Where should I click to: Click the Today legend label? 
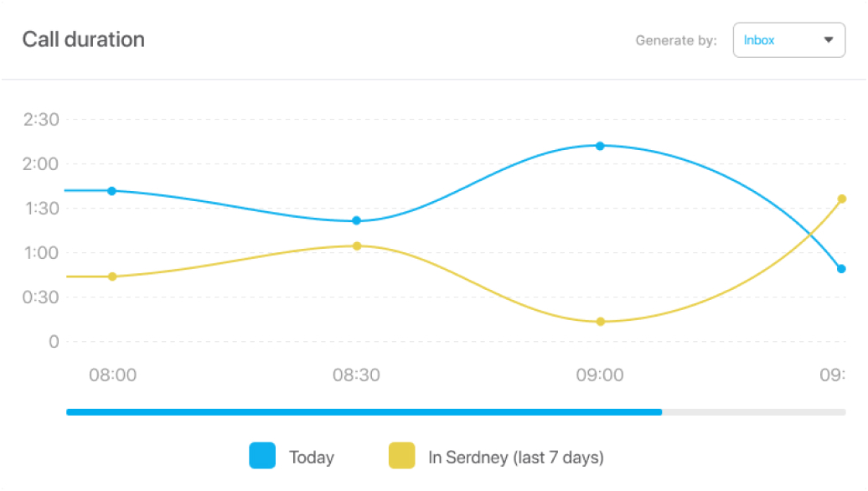(x=312, y=457)
